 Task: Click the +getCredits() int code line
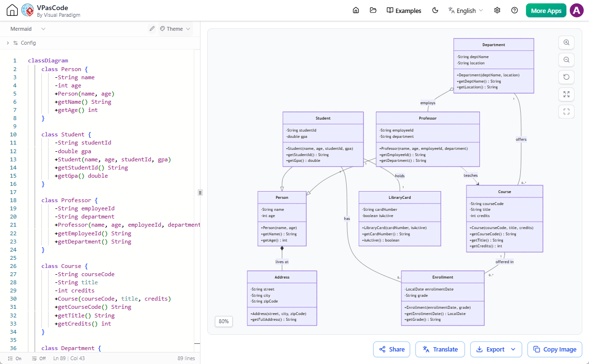click(83, 324)
